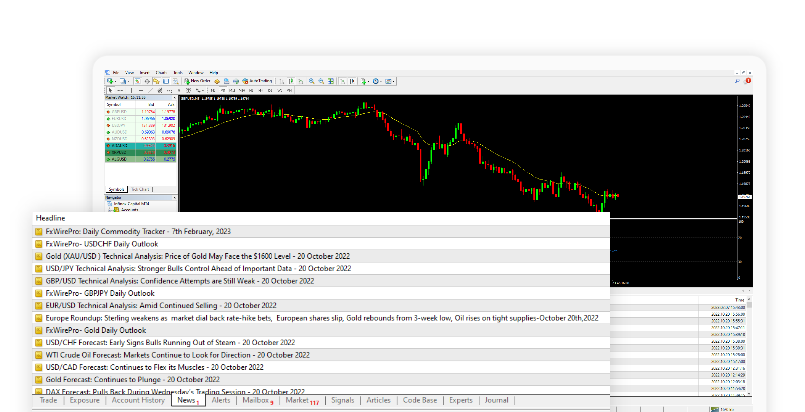Sort news by the Headline column header
805x412 pixels.
tap(51, 218)
